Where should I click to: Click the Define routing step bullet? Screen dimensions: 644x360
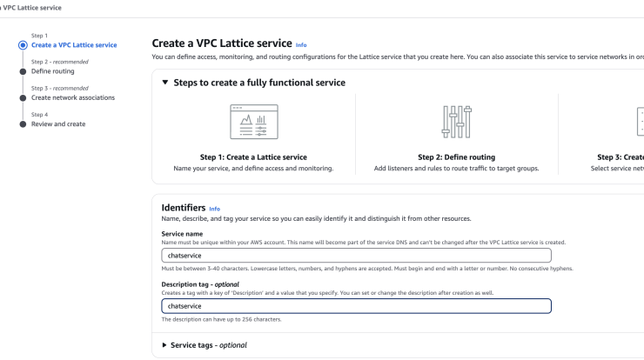[x=23, y=71]
